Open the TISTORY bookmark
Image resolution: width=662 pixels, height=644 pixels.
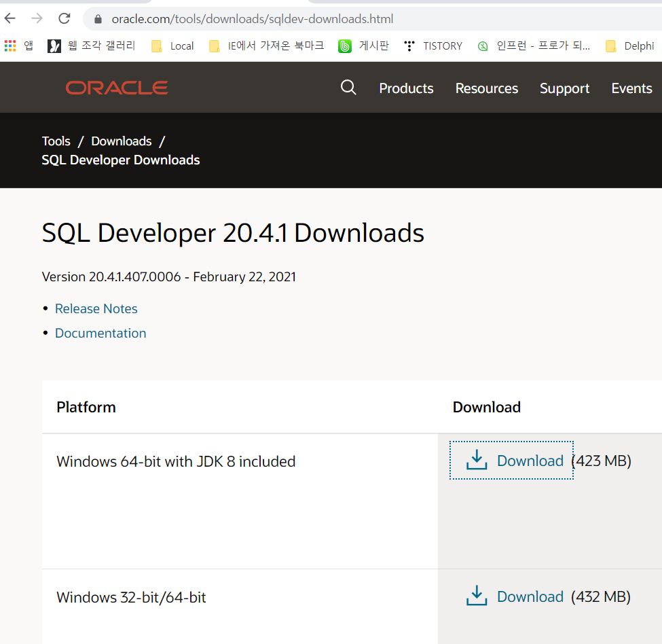coord(433,46)
